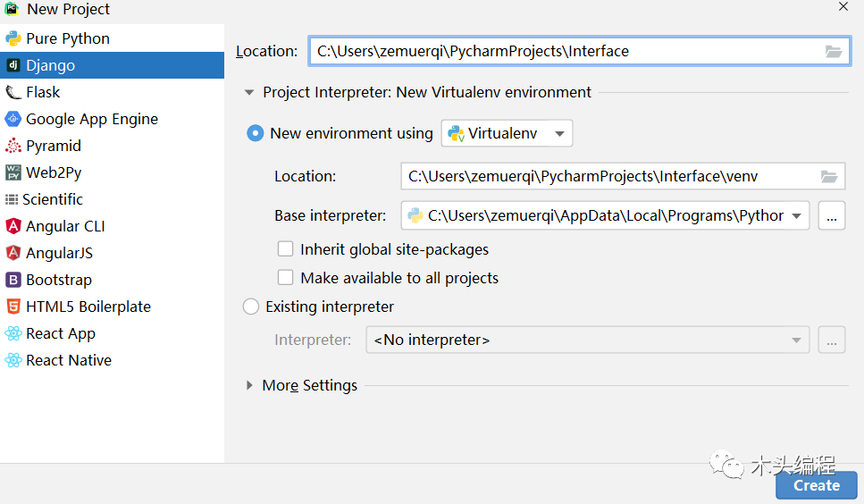Select React Native project type
This screenshot has width=864, height=504.
click(112, 360)
